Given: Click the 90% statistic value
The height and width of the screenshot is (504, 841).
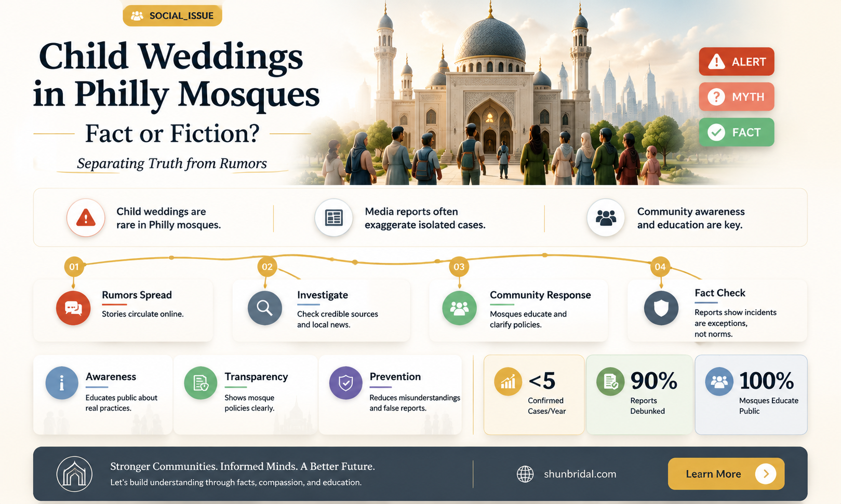Looking at the screenshot, I should tap(654, 381).
